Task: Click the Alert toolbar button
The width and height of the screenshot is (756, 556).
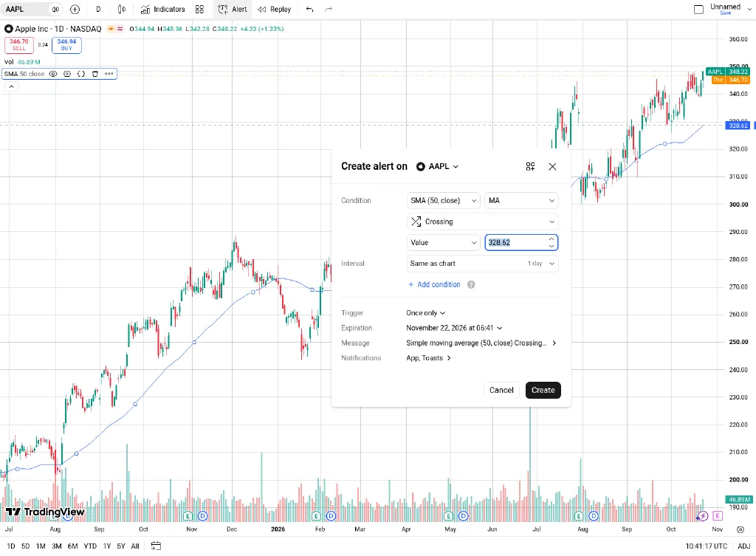Action: (233, 9)
